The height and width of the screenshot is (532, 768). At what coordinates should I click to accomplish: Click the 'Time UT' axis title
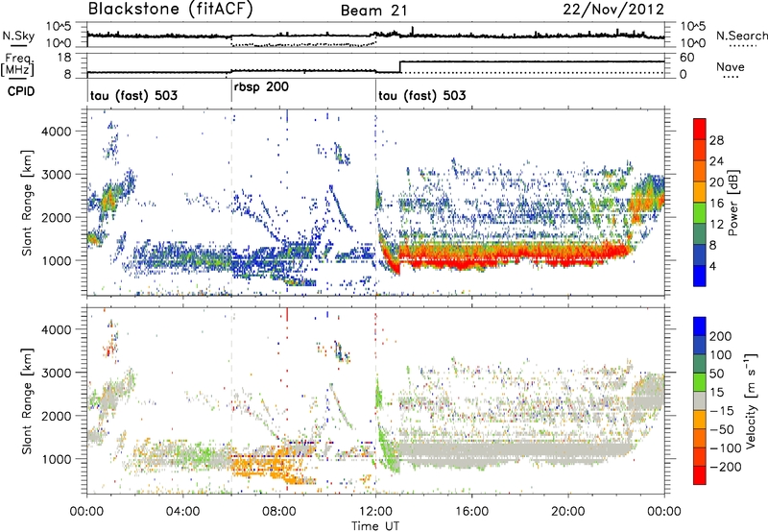[375, 526]
